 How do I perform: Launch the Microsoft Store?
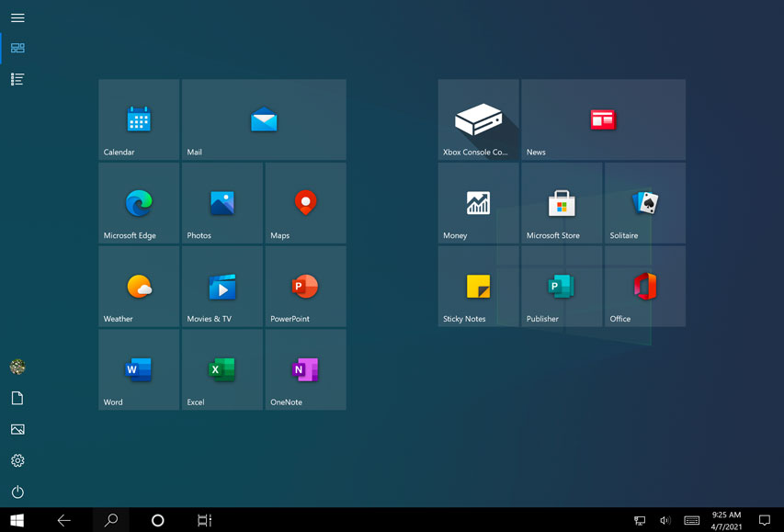[x=561, y=202]
